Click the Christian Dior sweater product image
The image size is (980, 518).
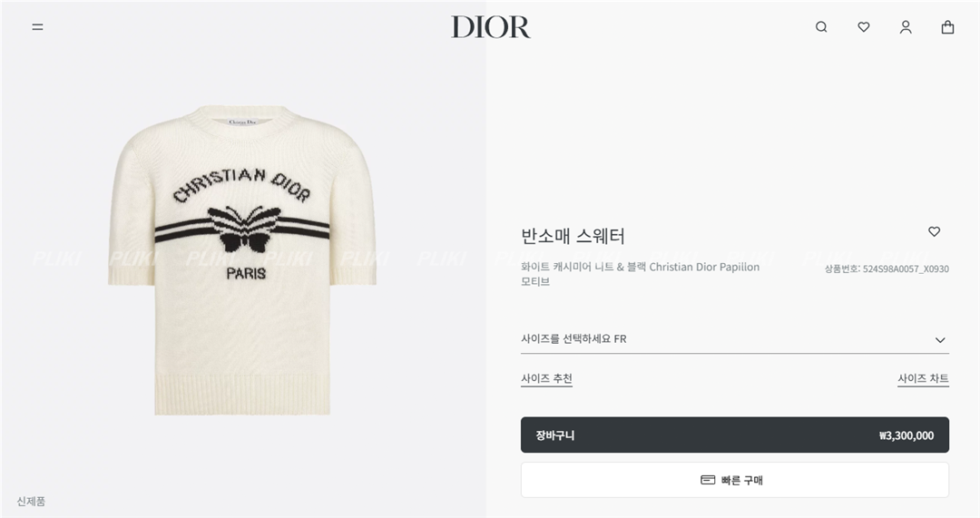point(242,260)
